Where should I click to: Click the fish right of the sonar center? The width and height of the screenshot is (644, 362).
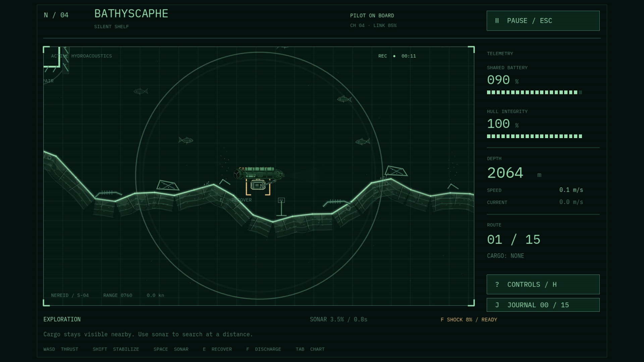click(363, 141)
